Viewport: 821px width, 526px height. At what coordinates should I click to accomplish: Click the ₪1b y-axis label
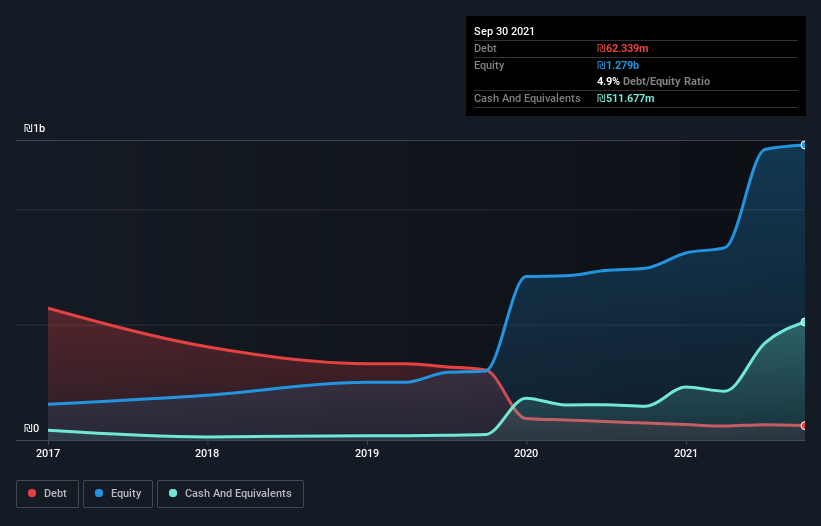[x=35, y=128]
